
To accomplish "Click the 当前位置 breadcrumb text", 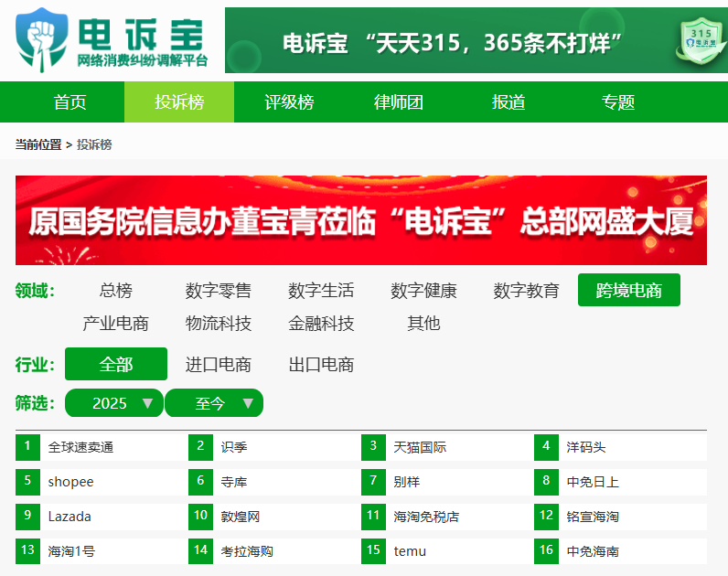I will [x=38, y=144].
